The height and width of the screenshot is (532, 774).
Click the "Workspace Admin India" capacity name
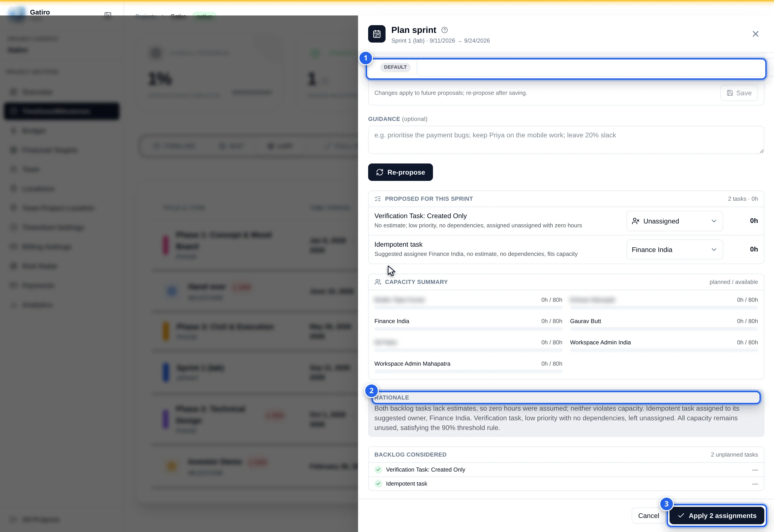coord(600,342)
